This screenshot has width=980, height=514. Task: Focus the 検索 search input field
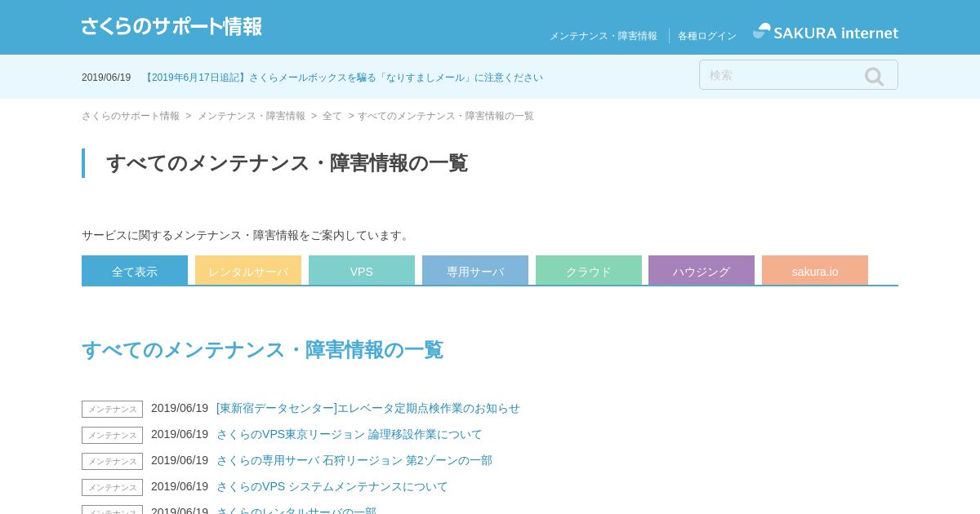(x=798, y=75)
